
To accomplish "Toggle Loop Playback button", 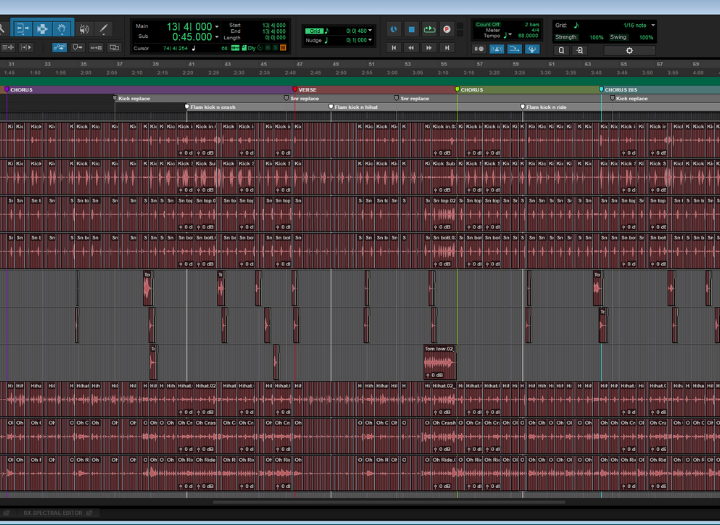I will (429, 30).
